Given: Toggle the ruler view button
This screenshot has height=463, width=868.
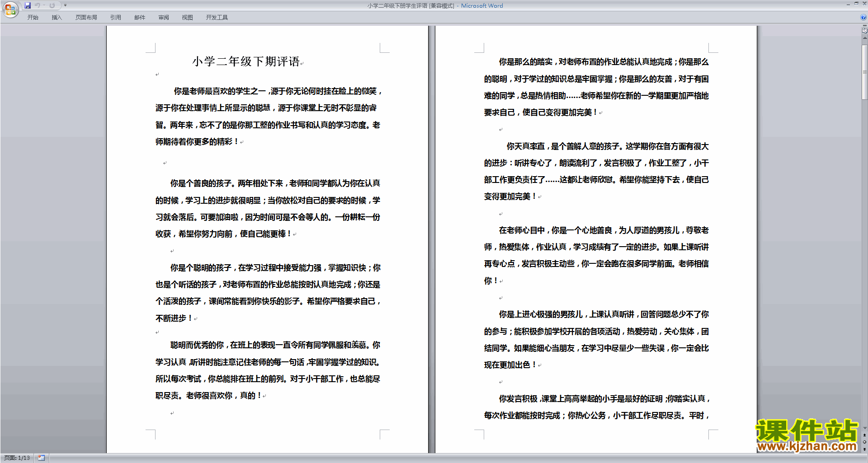Looking at the screenshot, I should coord(865,31).
